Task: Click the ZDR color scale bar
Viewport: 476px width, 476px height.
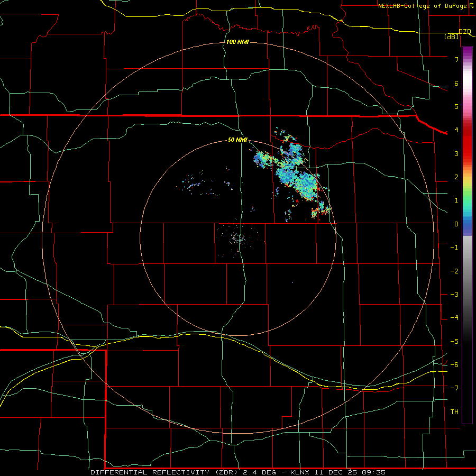Action: pos(467,235)
